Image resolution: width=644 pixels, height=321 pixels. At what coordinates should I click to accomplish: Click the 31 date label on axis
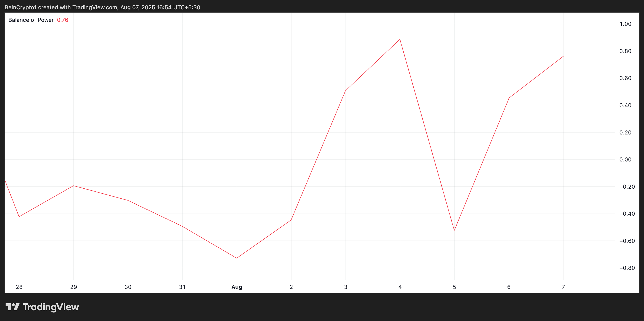click(182, 287)
